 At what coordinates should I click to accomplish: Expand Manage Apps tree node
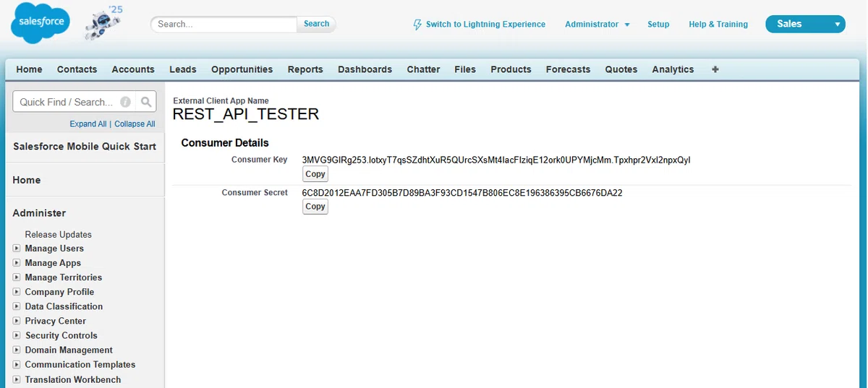click(17, 263)
